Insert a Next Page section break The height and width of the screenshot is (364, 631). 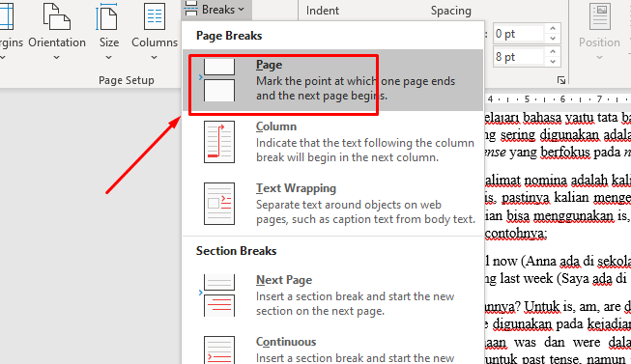tap(332, 295)
